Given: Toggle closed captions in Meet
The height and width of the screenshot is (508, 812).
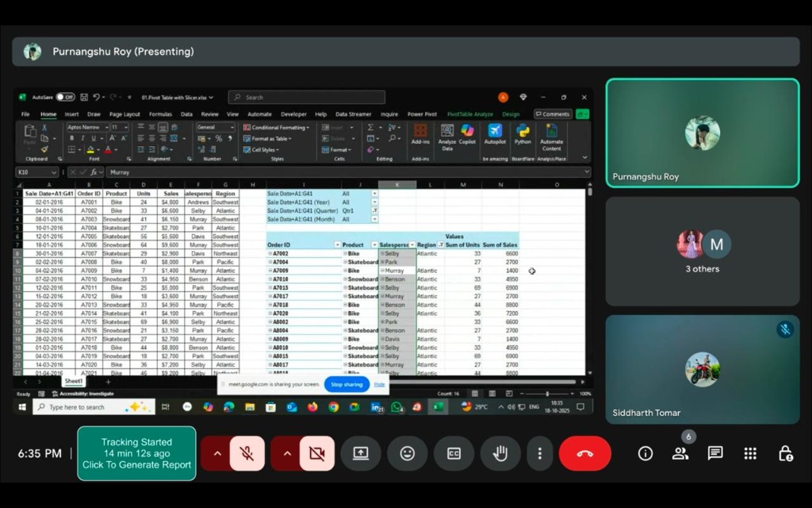Looking at the screenshot, I should point(454,453).
